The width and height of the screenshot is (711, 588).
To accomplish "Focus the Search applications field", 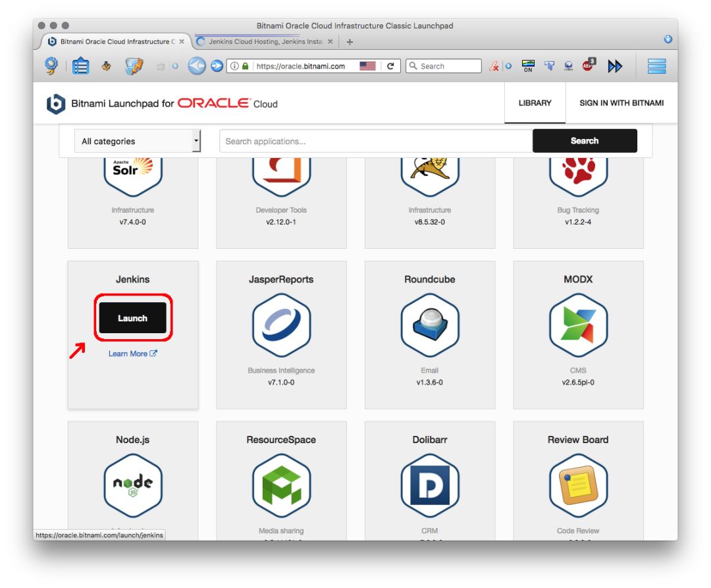I will [x=376, y=141].
